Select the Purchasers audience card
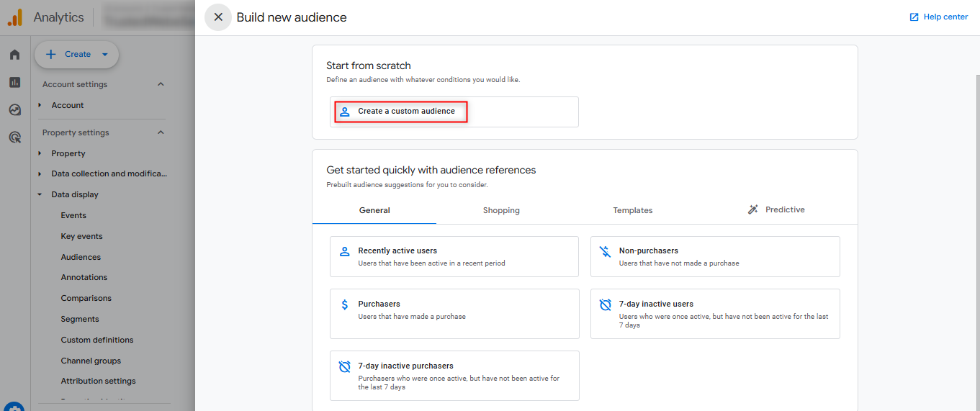980x411 pixels. tap(454, 314)
